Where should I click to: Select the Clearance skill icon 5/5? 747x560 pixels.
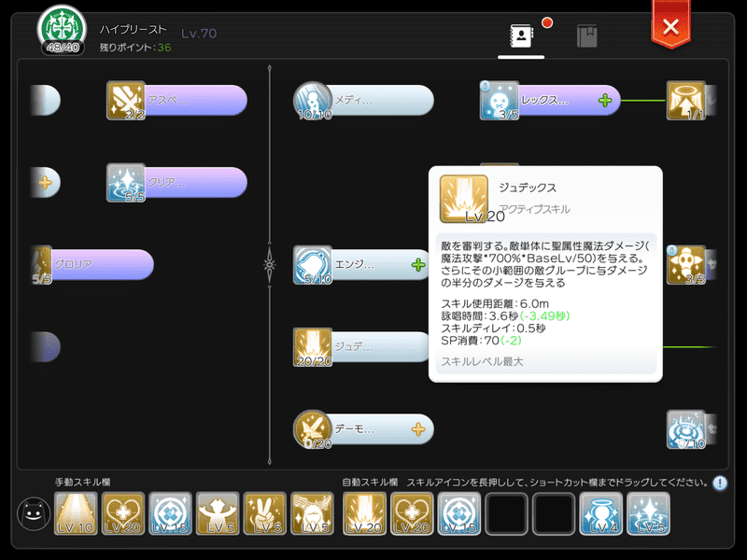(x=126, y=182)
